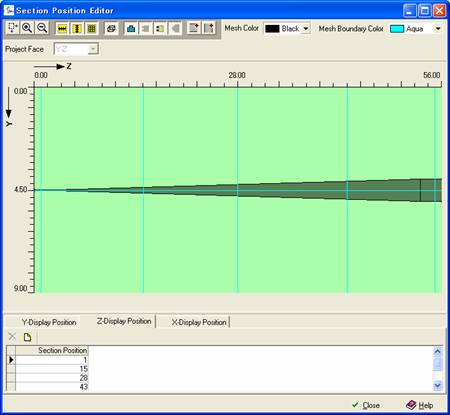Select the region selection tool icon
Screen dimensions: 450x415
pos(12,28)
